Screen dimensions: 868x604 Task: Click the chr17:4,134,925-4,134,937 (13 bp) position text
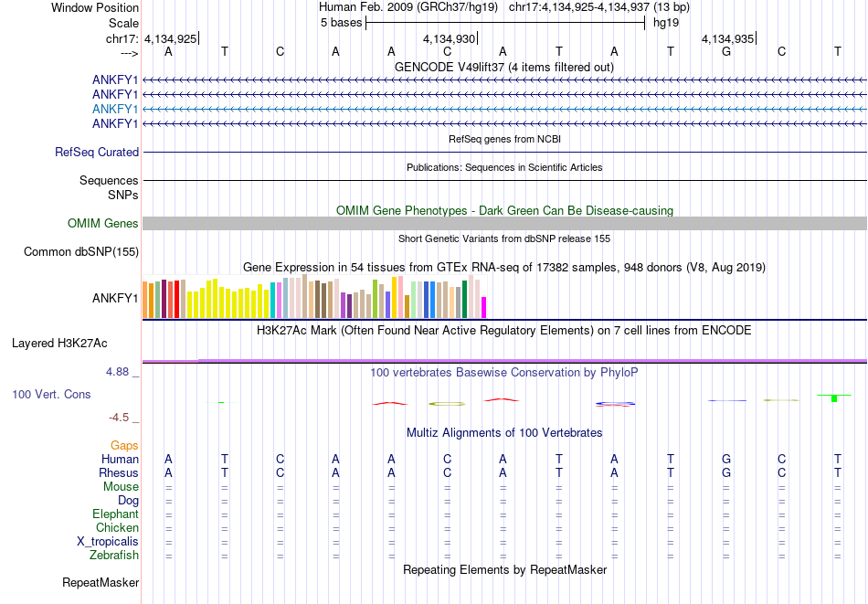[x=599, y=7]
